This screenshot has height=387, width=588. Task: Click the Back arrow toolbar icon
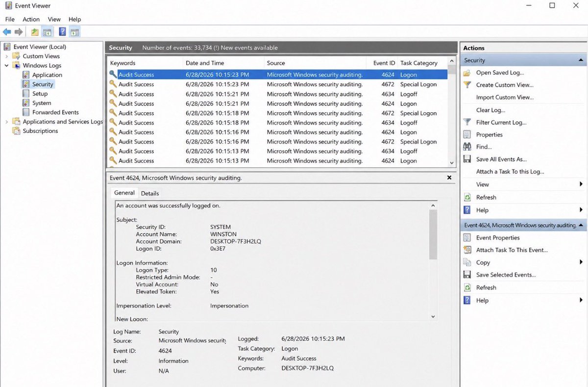[x=7, y=32]
